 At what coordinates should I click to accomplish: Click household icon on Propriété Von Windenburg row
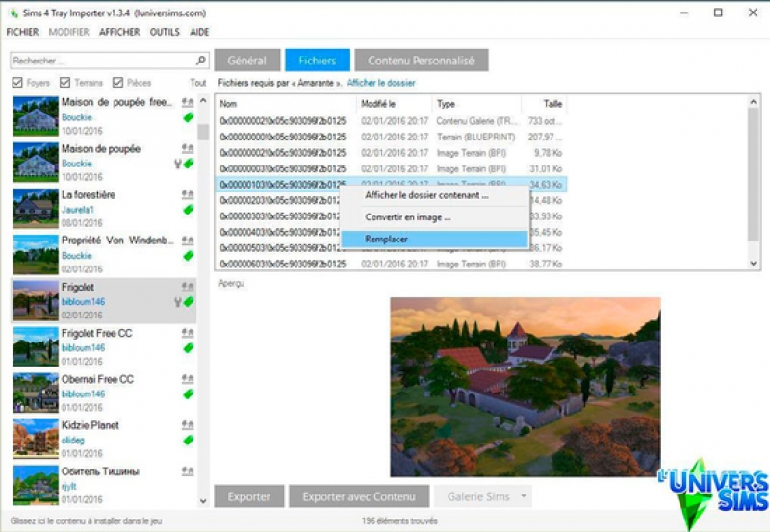(188, 241)
